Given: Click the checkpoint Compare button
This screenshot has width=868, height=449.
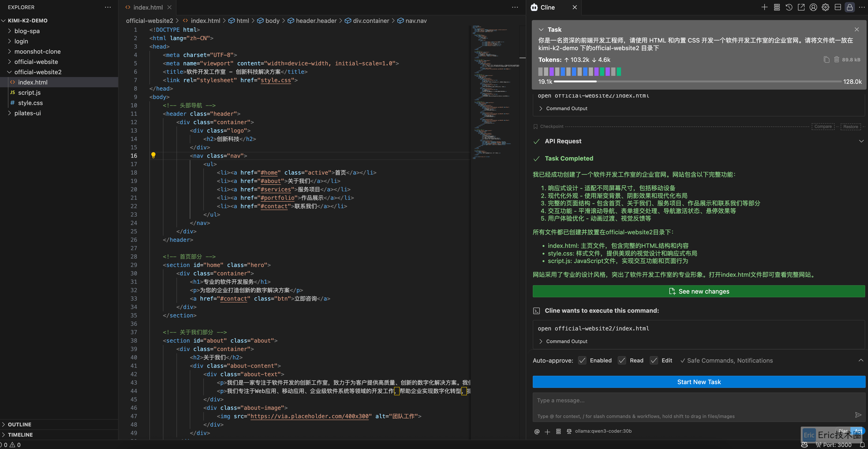Looking at the screenshot, I should [x=823, y=127].
